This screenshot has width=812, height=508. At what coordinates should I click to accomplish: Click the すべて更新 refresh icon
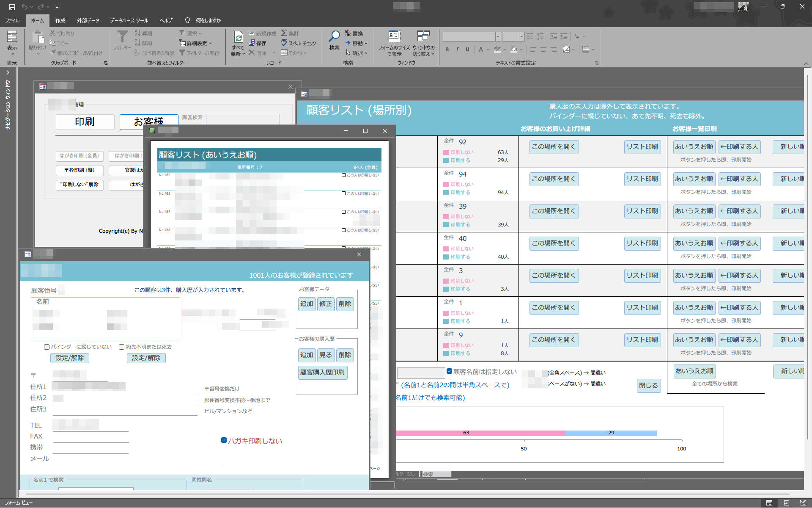[x=238, y=37]
